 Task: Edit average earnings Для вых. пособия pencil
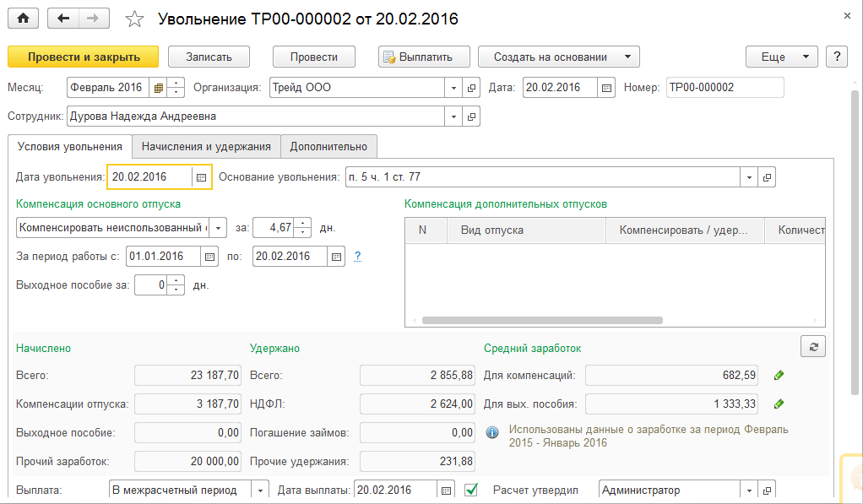779,404
